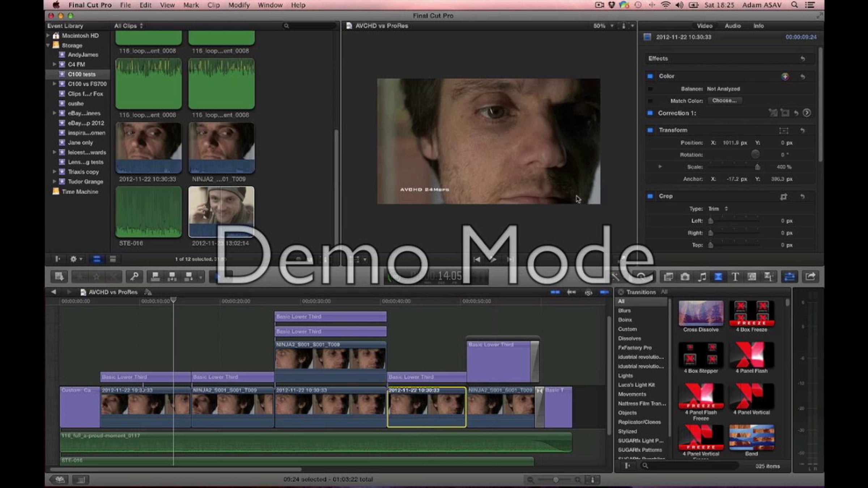This screenshot has width=868, height=488.
Task: Disable the Color effect checkbox
Action: 650,76
